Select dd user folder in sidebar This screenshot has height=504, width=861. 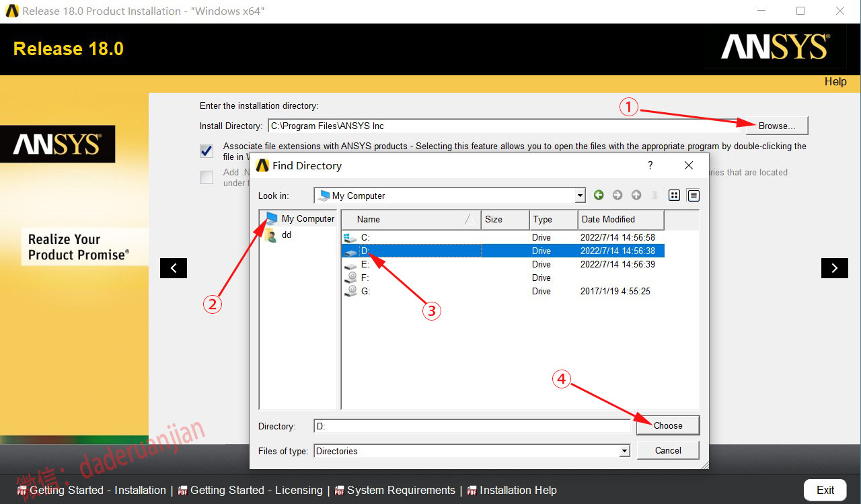(x=279, y=235)
